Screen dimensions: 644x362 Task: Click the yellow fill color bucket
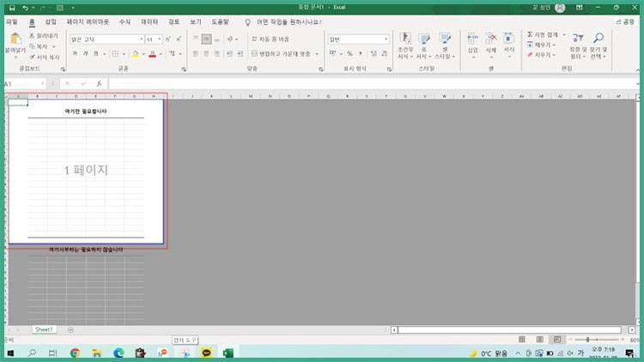[135, 54]
